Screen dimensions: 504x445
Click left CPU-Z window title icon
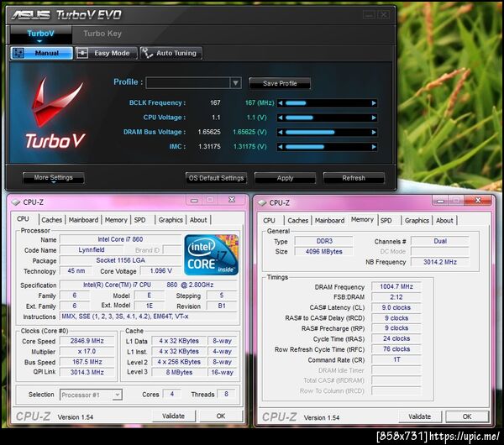[16, 202]
